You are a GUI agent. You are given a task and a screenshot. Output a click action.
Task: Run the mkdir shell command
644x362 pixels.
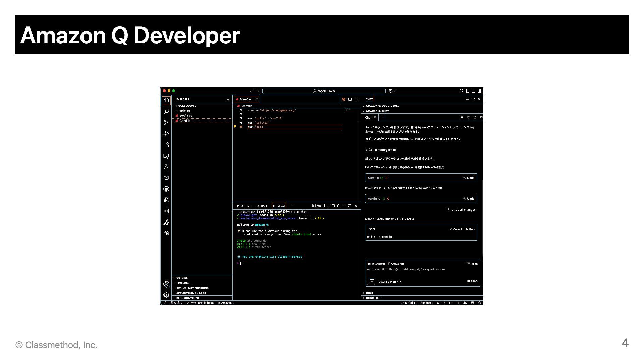click(470, 229)
